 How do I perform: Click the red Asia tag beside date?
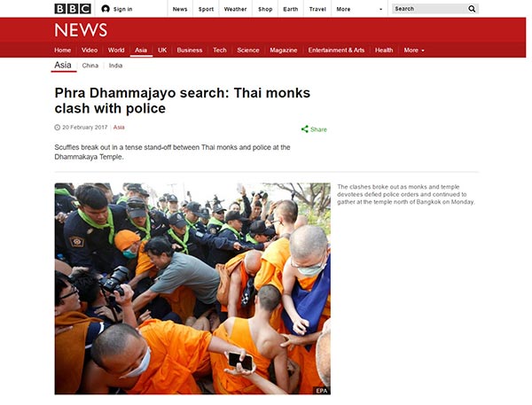(x=119, y=128)
